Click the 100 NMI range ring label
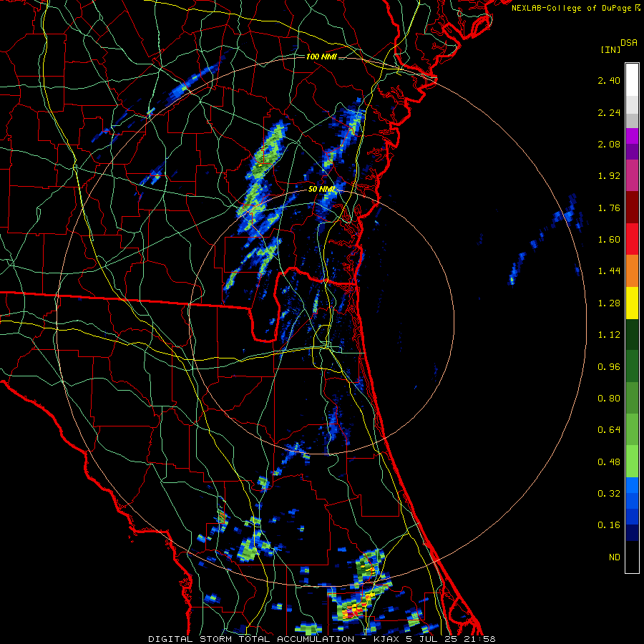 [321, 57]
